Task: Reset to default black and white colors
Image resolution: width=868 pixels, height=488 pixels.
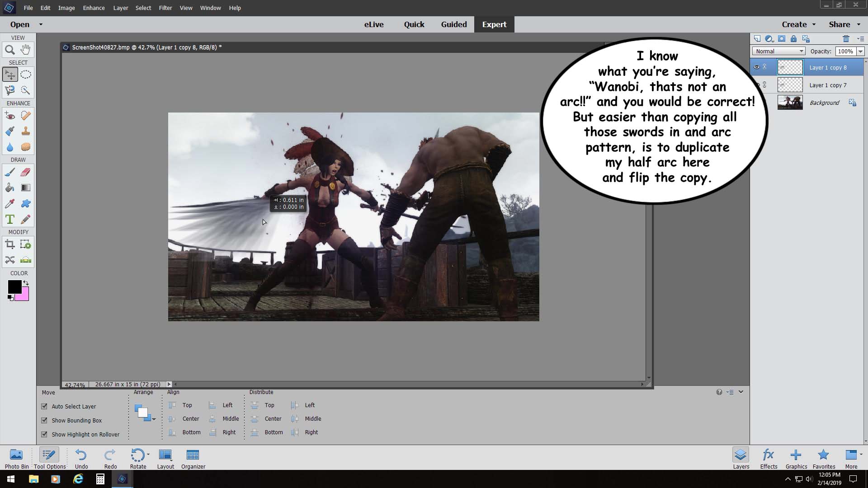Action: pos(10,298)
